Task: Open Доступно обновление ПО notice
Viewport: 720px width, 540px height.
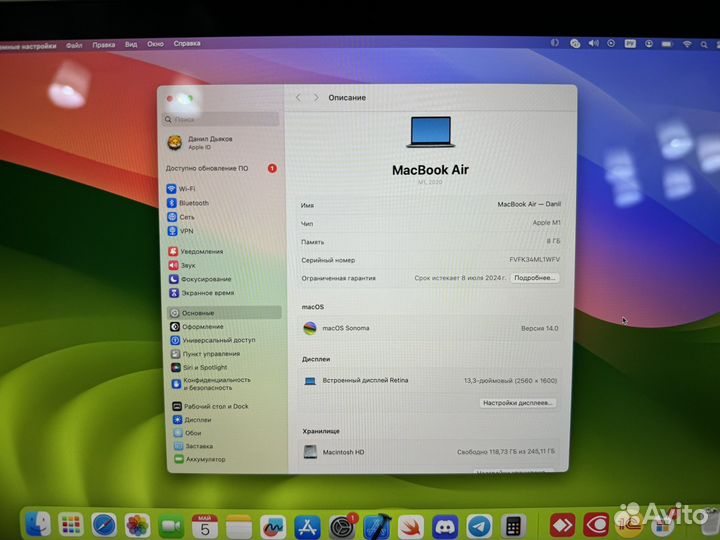Action: pos(221,169)
